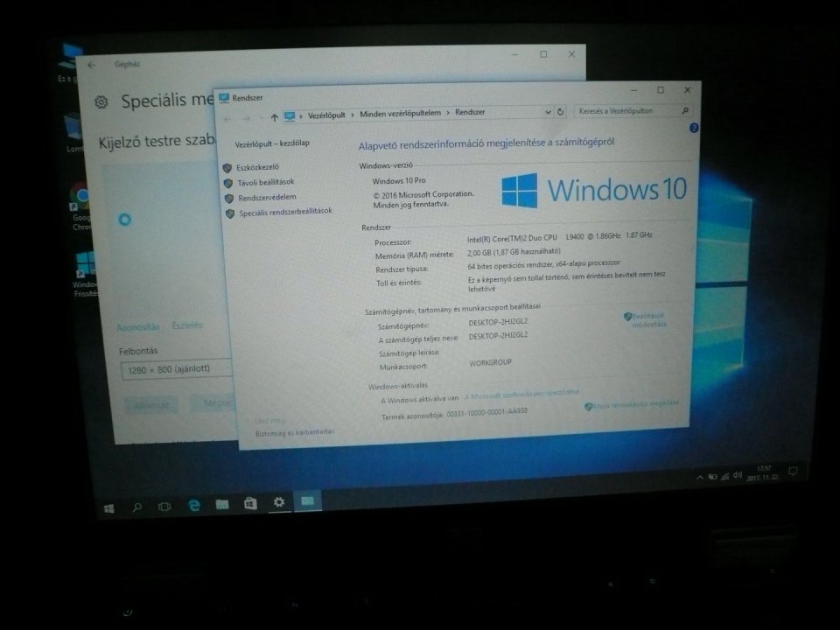Open Google Chrome desktop shortcut
Image resolution: width=840 pixels, height=630 pixels.
[81, 206]
